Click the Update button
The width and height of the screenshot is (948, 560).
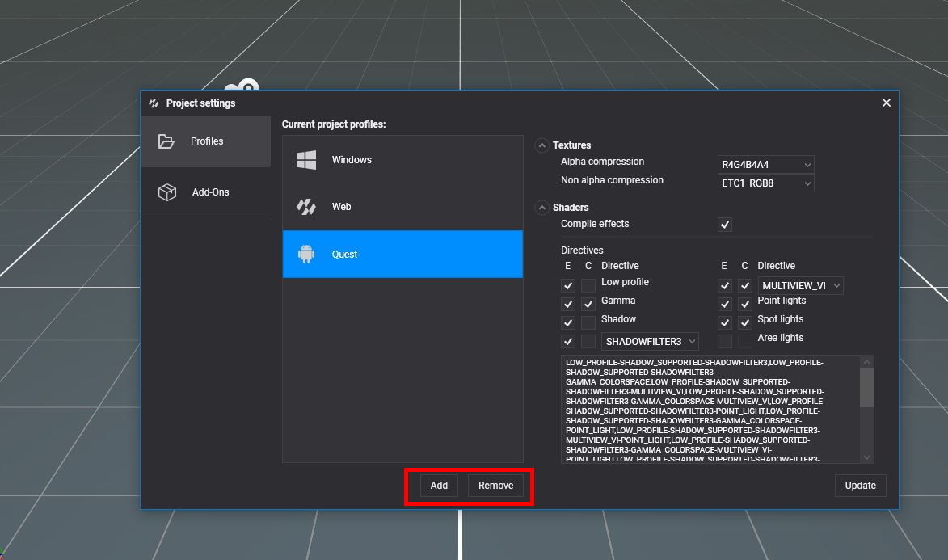click(860, 486)
